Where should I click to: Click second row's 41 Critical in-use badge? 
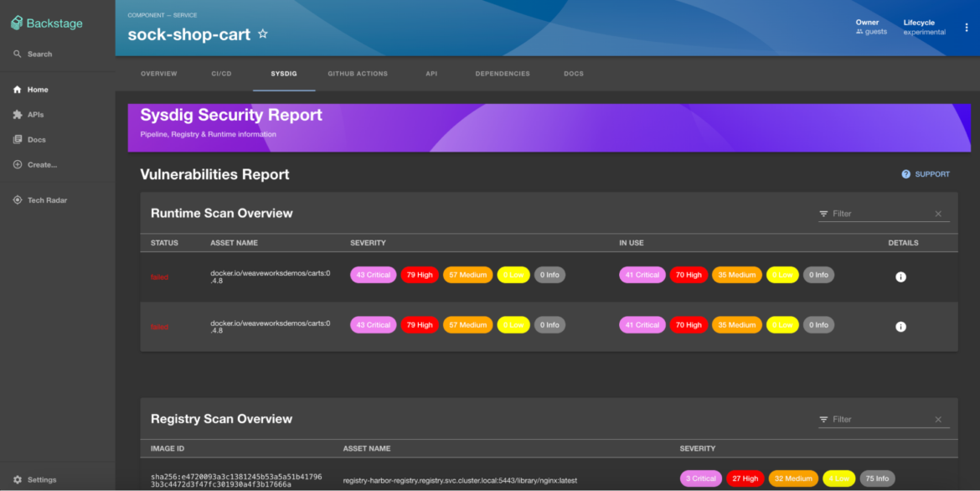point(642,324)
